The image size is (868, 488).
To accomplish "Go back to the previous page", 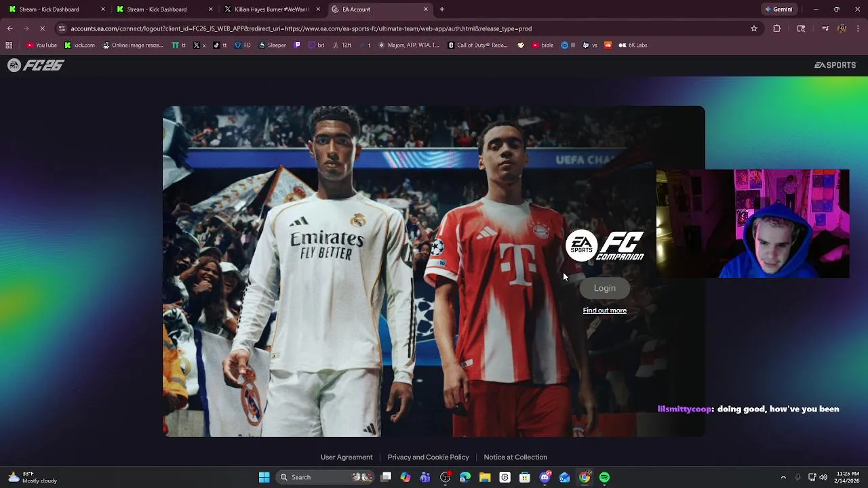I will (x=10, y=28).
